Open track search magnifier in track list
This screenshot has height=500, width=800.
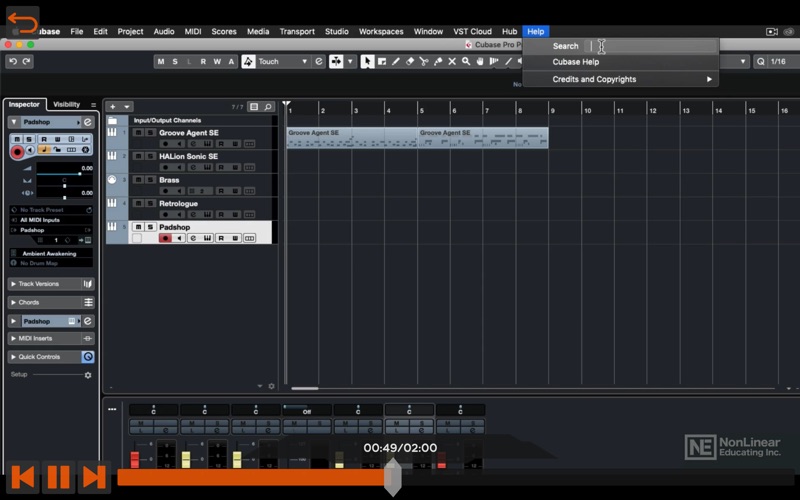pyautogui.click(x=268, y=107)
